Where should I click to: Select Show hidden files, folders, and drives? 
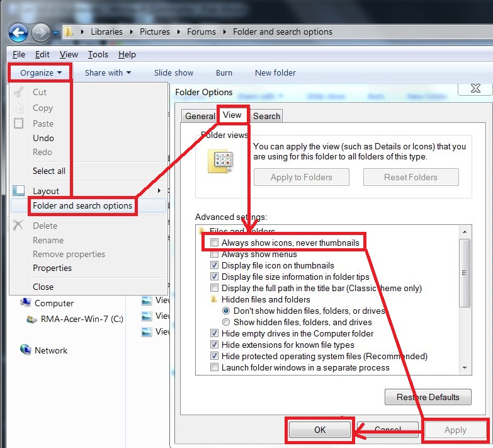coord(226,322)
